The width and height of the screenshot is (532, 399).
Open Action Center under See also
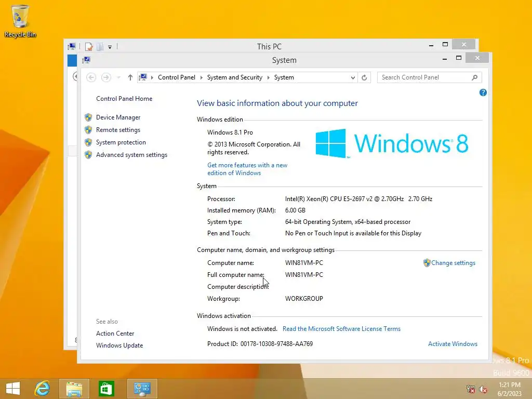[x=115, y=334]
